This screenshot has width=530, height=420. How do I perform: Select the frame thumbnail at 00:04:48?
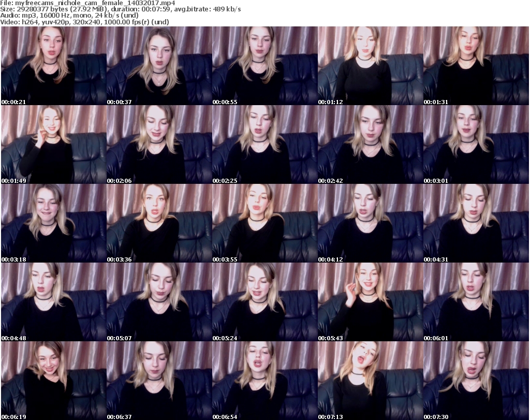(54, 302)
